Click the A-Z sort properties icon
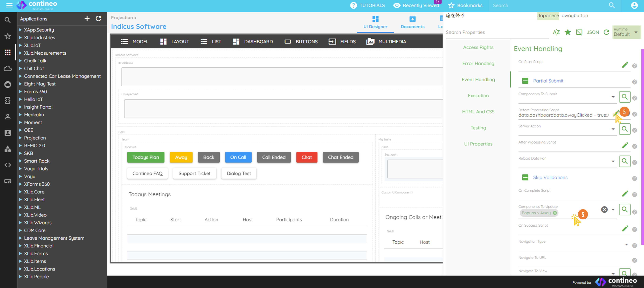Image resolution: width=644 pixels, height=288 pixels. 556,32
